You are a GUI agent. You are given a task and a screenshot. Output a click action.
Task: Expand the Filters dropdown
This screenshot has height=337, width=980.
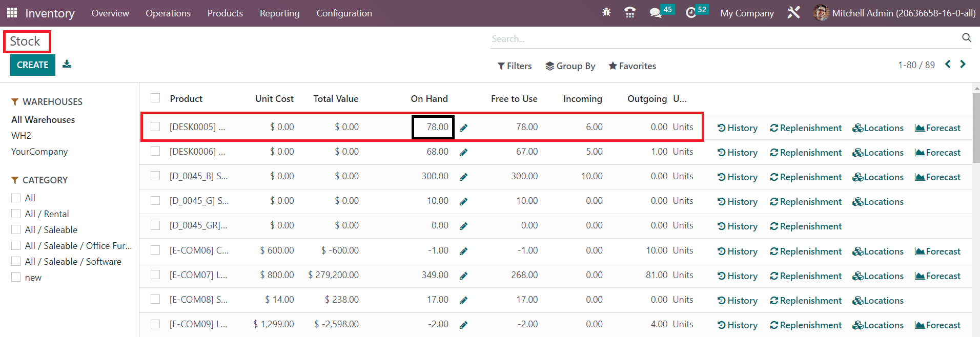515,66
